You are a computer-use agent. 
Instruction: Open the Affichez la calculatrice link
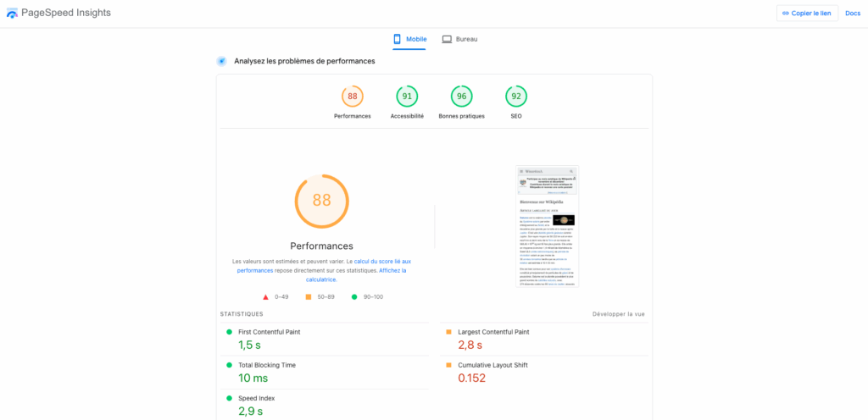[356, 274]
